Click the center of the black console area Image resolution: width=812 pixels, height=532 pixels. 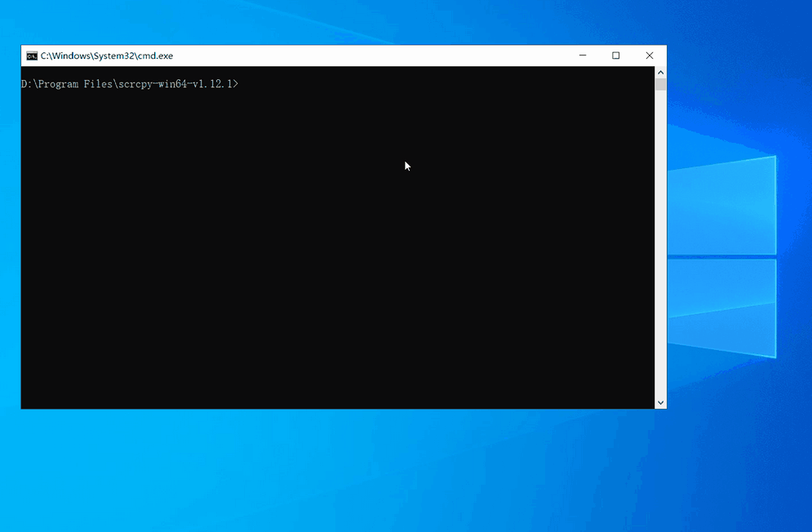pos(337,237)
